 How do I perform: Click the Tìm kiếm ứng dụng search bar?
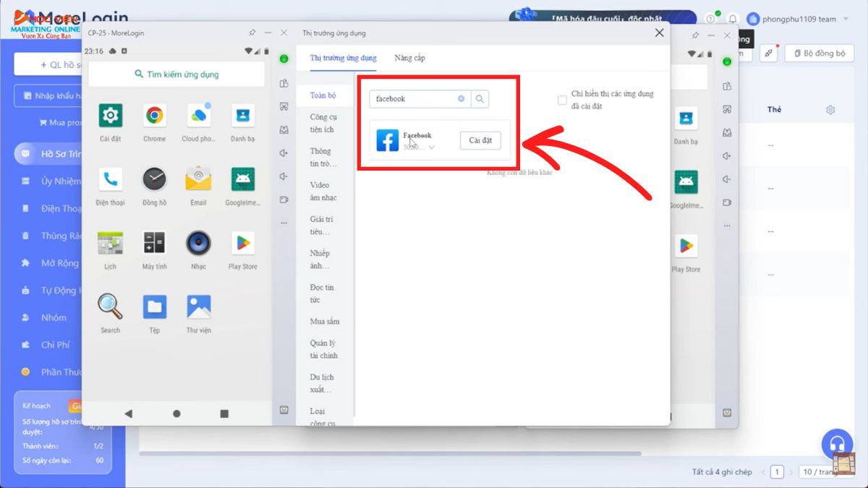click(x=176, y=74)
